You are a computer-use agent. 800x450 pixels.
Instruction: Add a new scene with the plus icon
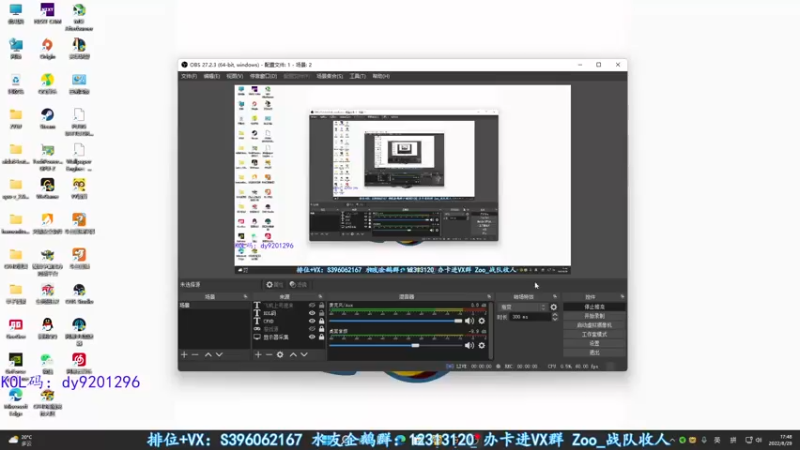[184, 355]
